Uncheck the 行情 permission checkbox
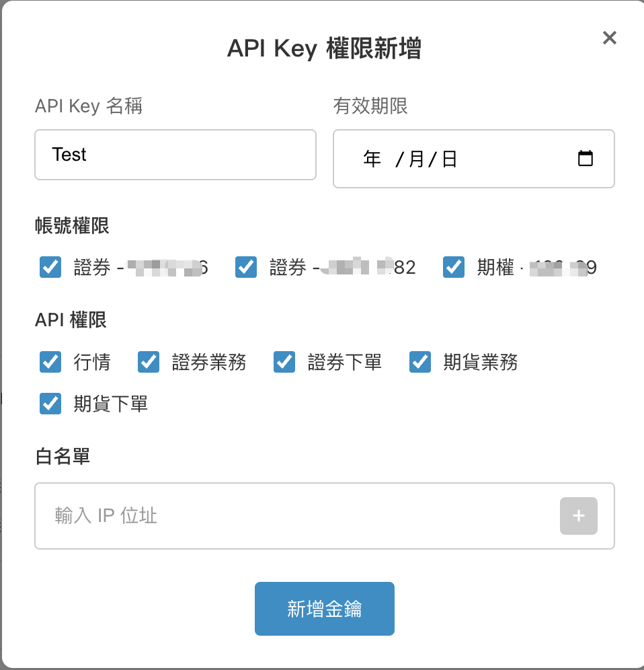 (x=50, y=362)
